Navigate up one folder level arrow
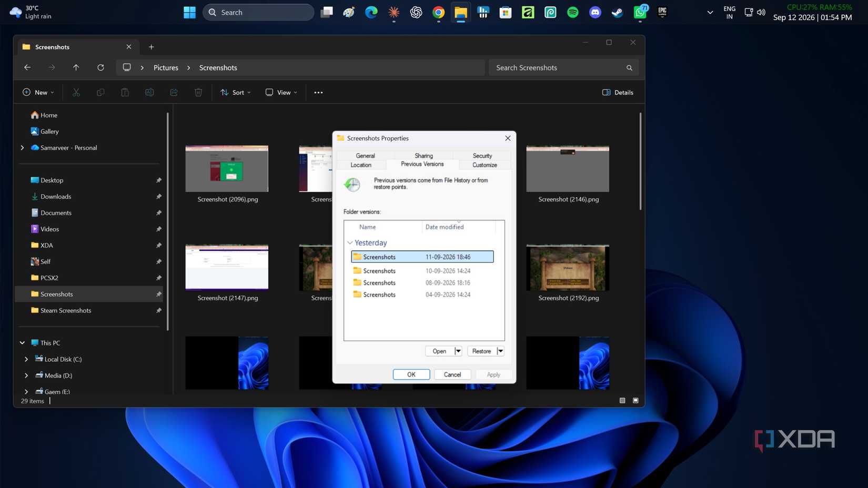The image size is (868, 488). (76, 67)
